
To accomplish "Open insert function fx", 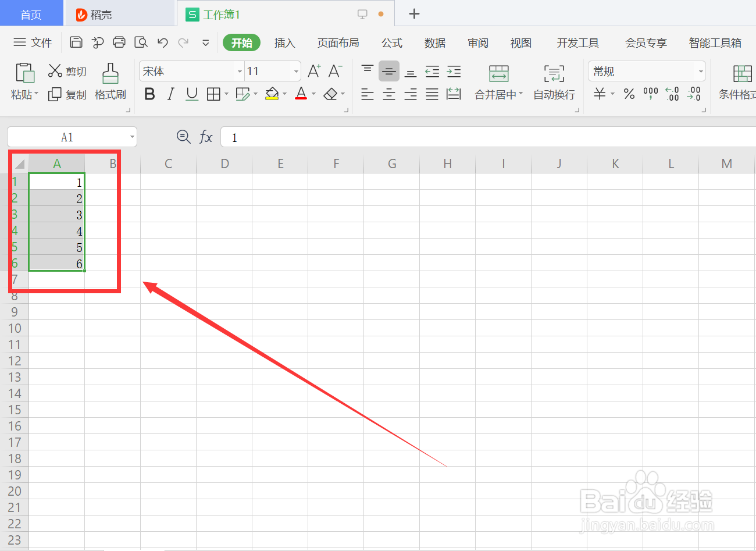I will 206,137.
